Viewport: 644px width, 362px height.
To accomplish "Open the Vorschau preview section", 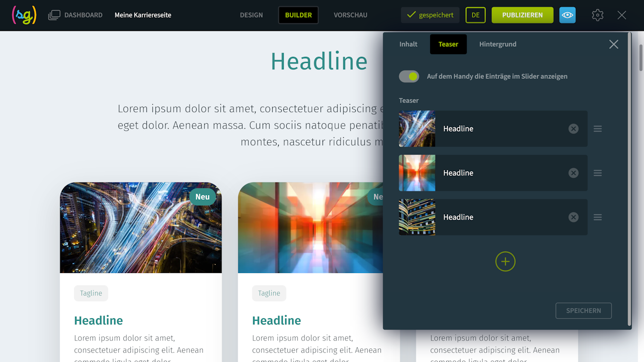I will pos(351,15).
